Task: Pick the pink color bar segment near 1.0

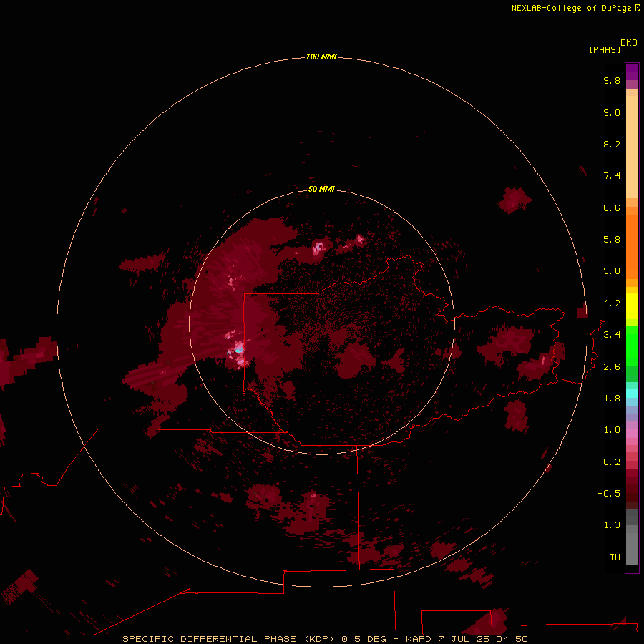Action: tap(632, 434)
